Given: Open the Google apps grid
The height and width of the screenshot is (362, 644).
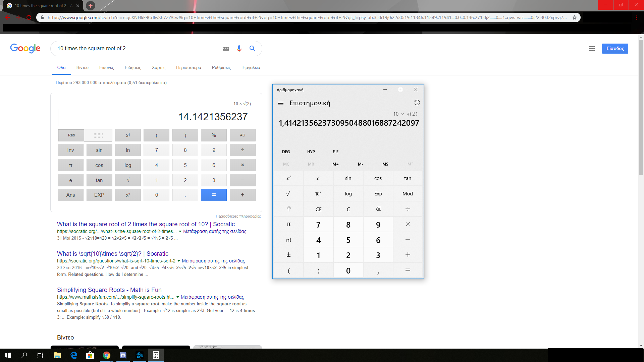Looking at the screenshot, I should [x=592, y=49].
